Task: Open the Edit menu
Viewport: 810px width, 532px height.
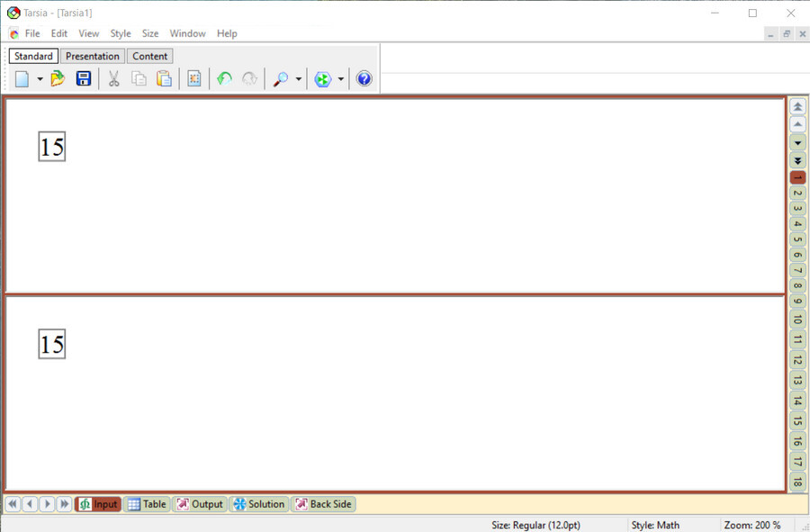Action: 58,33
